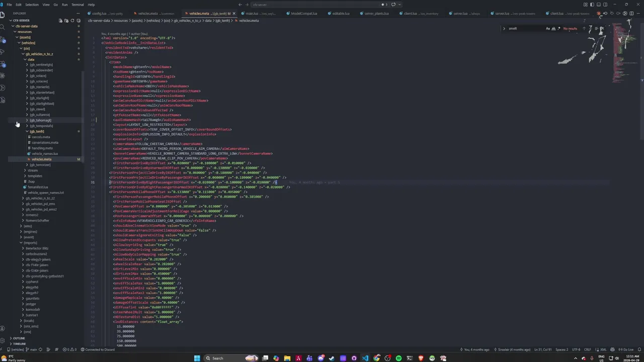Expand the replace toggle chevron in find widget
644x362 pixels.
pyautogui.click(x=504, y=29)
